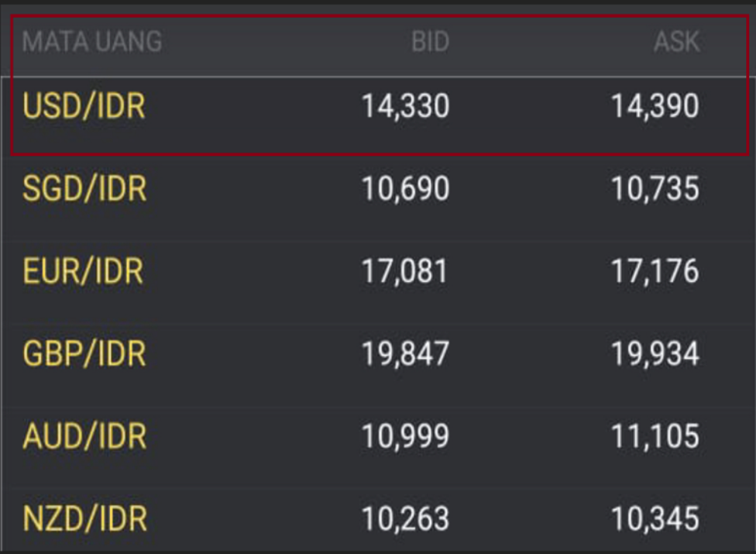Click USD/IDR ask price 14,390
This screenshot has height=554, width=756.
coord(655,107)
